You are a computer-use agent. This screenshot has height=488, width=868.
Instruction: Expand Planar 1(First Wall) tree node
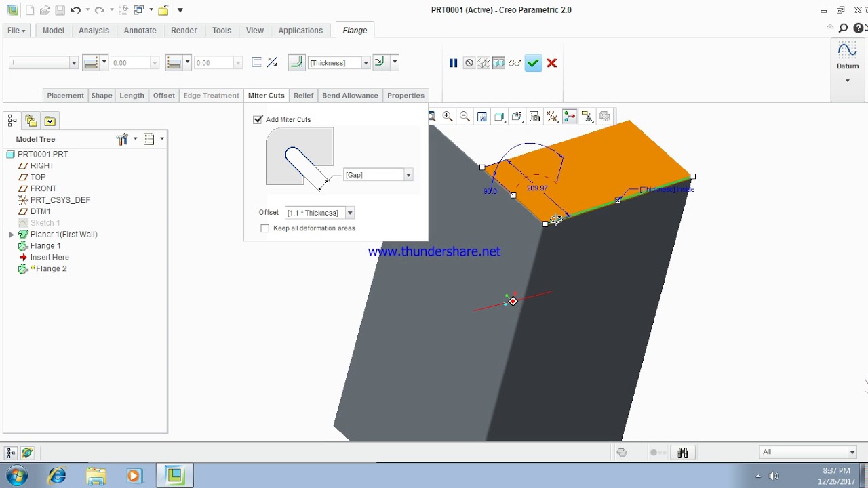pos(12,235)
